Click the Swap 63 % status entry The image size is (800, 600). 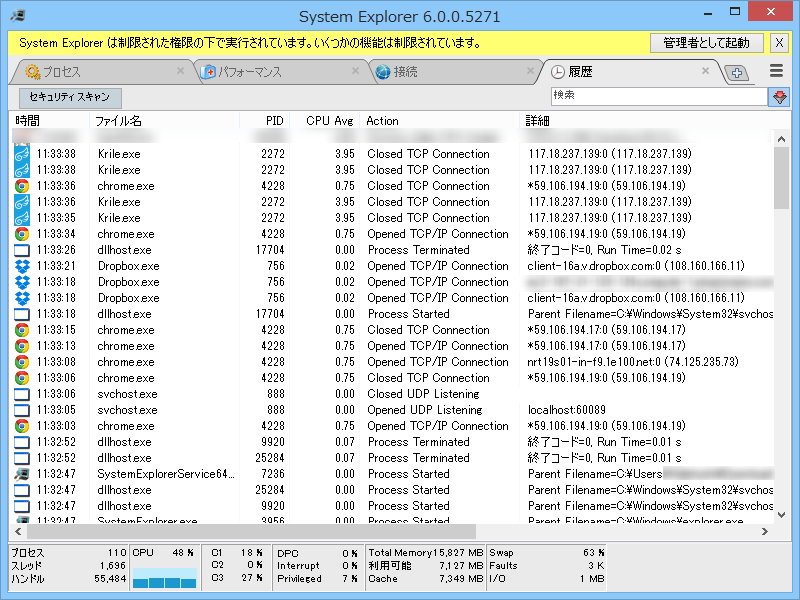546,553
